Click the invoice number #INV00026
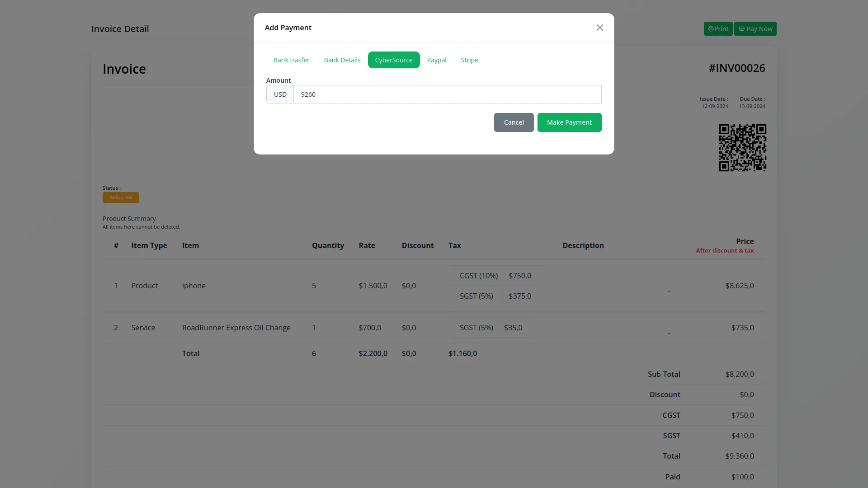 (736, 68)
